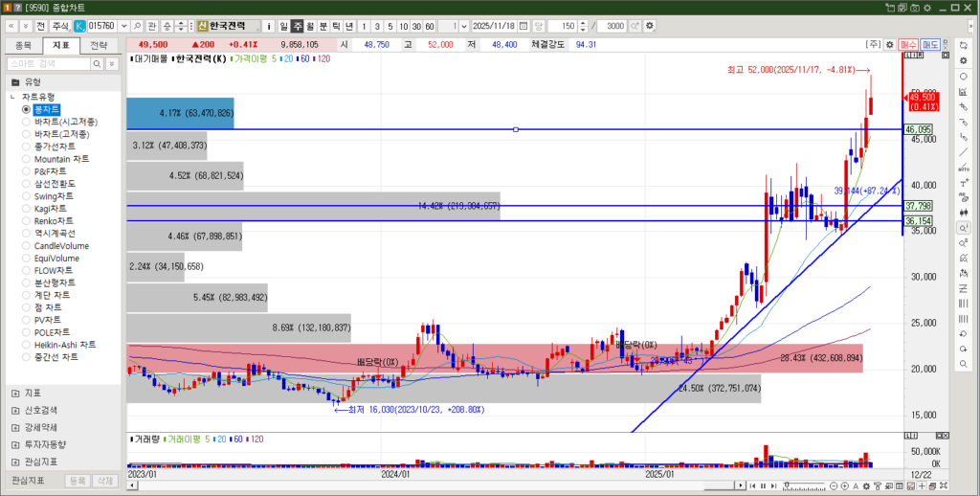Switch to the 종목 tab
980x496 pixels.
coord(24,45)
